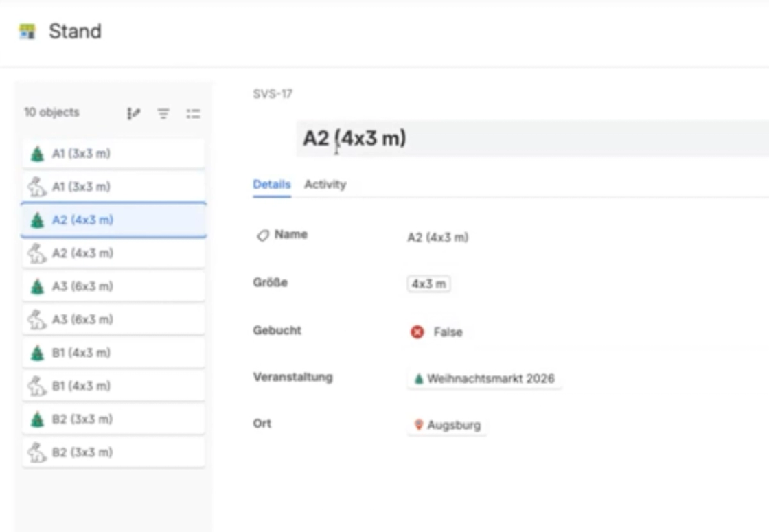Open the bulk edit icon beside 10 objects
This screenshot has width=769, height=532.
point(133,114)
